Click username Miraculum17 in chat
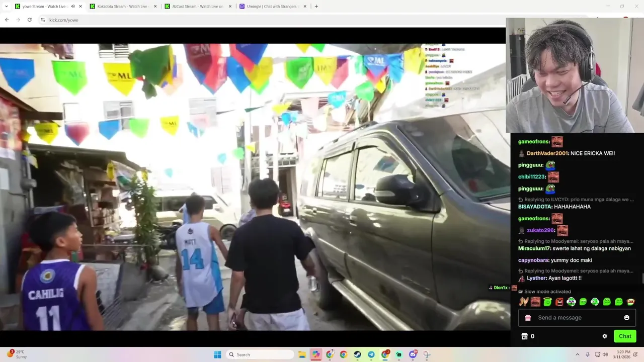 pos(534,248)
